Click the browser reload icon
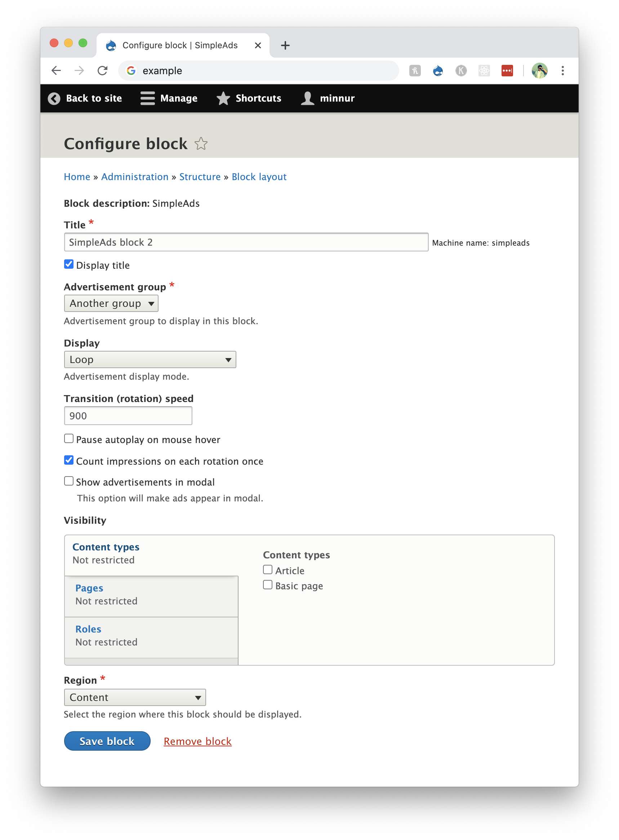 (102, 70)
